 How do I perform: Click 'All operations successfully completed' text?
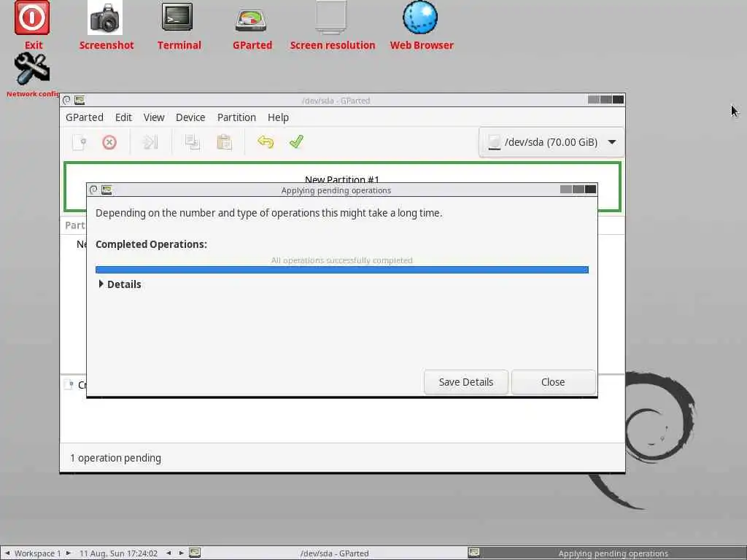tap(342, 260)
